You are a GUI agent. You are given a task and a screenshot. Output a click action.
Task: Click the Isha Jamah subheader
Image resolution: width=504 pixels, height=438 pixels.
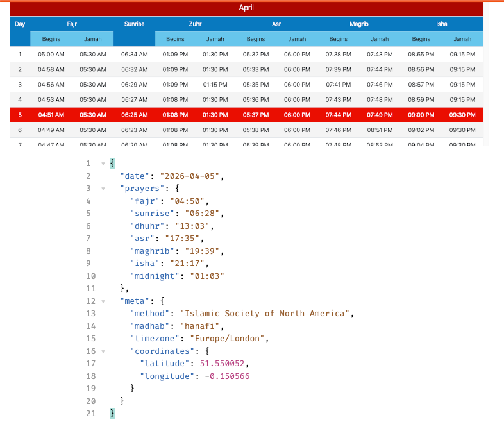point(462,39)
